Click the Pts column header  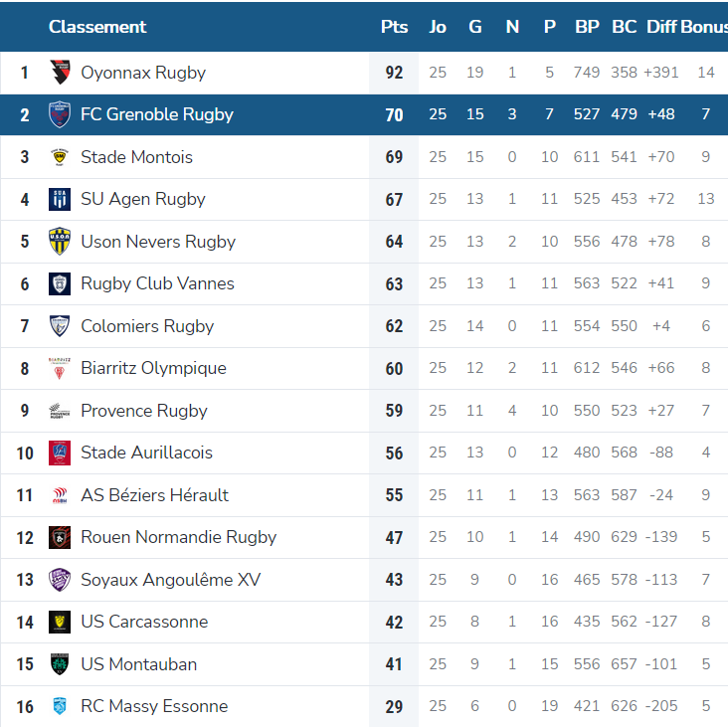point(394,27)
